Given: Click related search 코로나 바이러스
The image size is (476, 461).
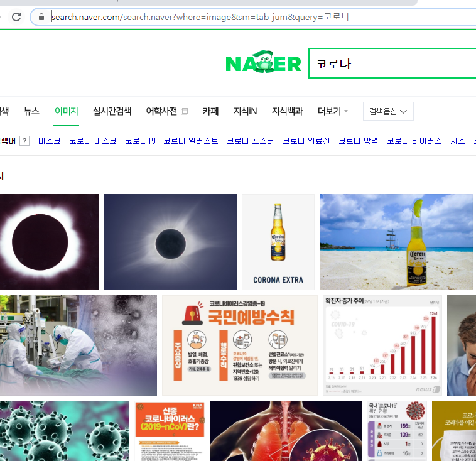Looking at the screenshot, I should 414,141.
